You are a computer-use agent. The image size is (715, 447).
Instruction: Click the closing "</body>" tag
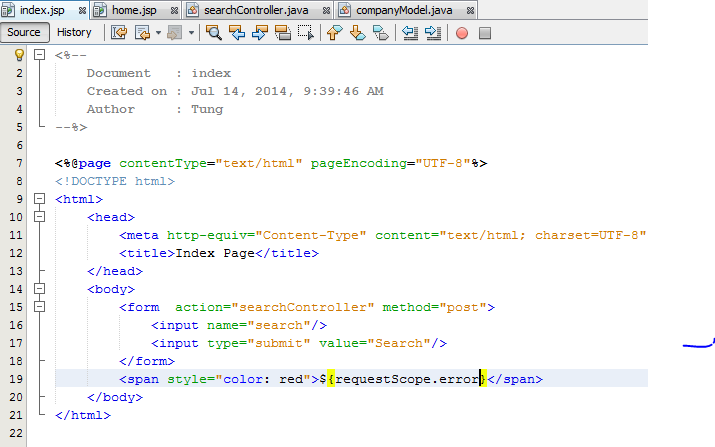tap(115, 397)
